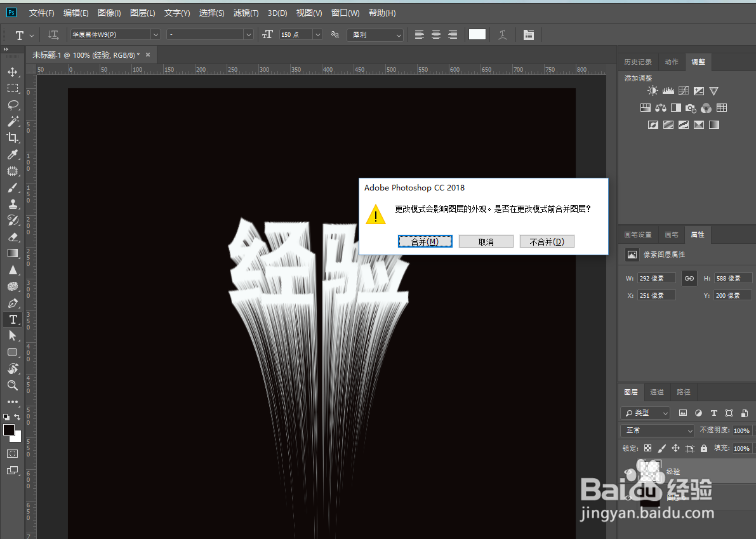Switch to the 历史记录 tab
Viewport: 756px width, 539px height.
638,62
